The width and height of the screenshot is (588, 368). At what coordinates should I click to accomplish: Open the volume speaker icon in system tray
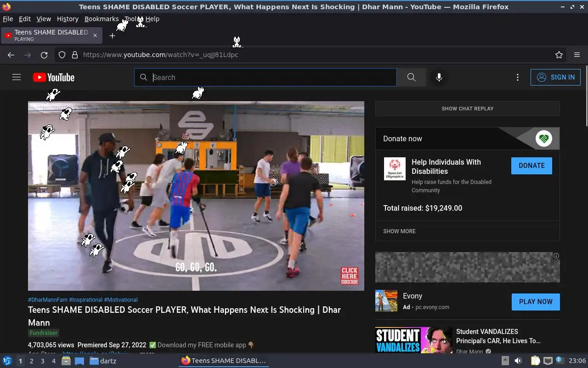coord(518,361)
